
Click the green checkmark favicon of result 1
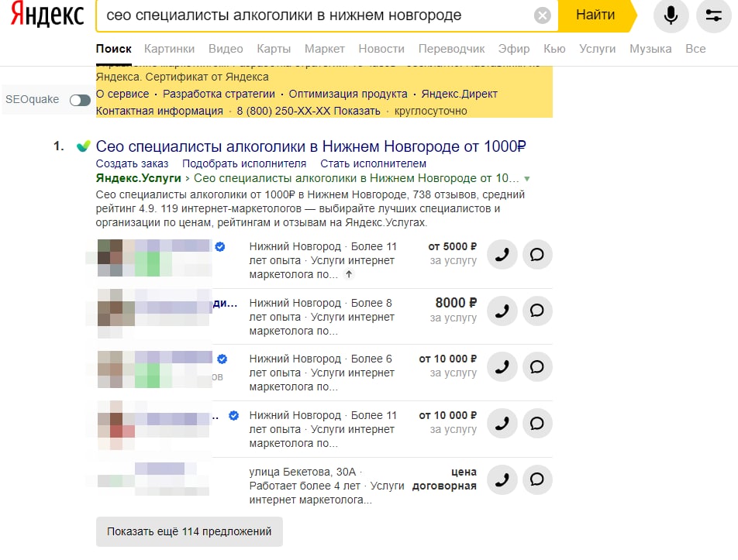pyautogui.click(x=83, y=146)
